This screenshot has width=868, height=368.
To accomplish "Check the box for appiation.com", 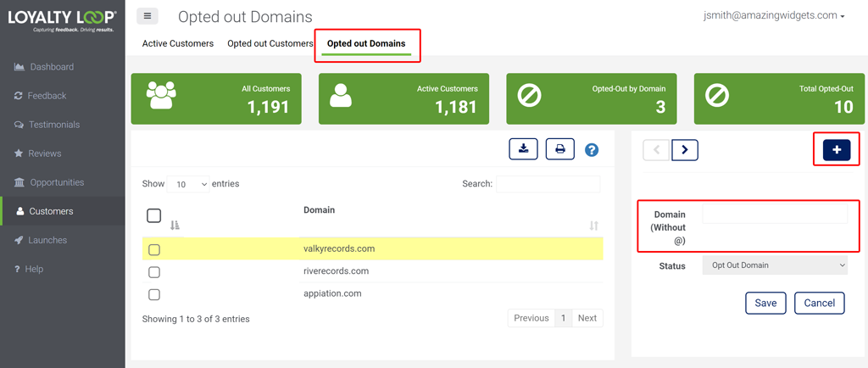I will 154,294.
